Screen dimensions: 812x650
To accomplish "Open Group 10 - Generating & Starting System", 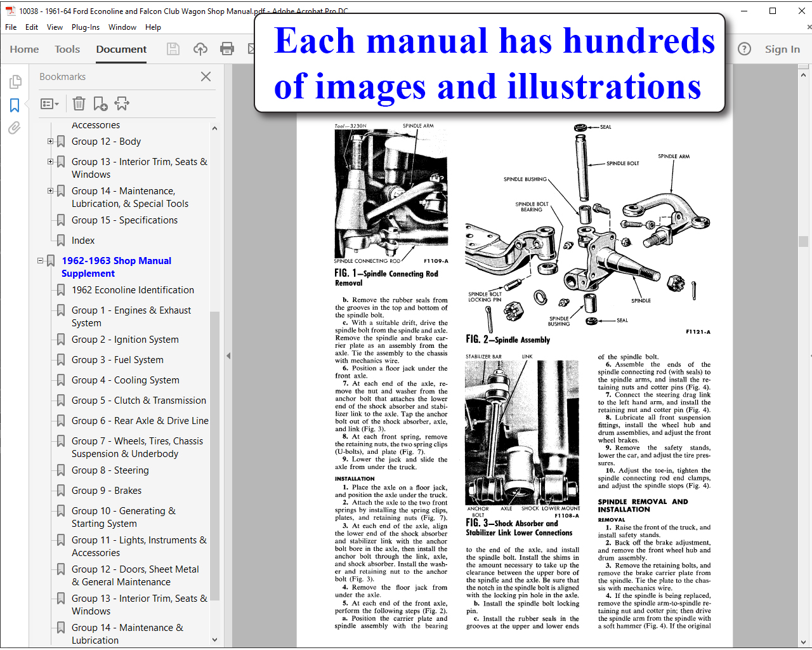I will click(x=124, y=517).
